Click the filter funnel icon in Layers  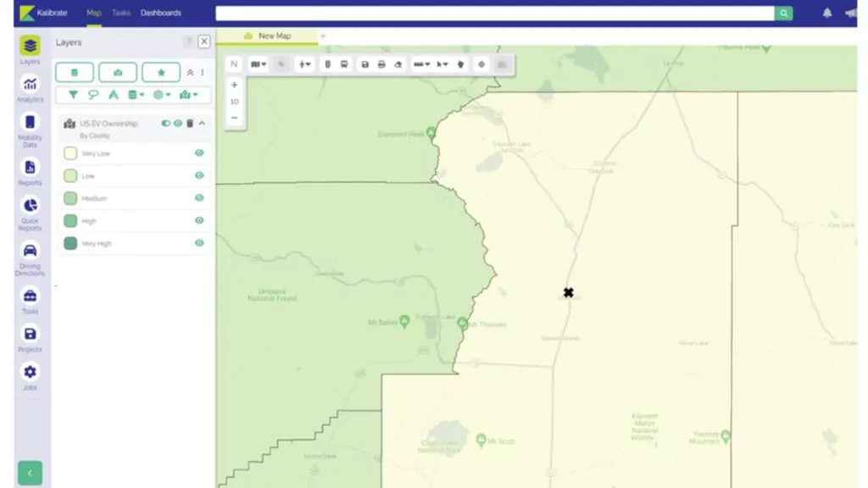click(73, 95)
